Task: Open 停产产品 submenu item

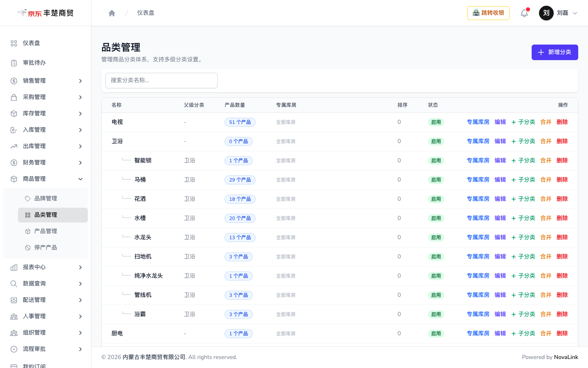Action: tap(53, 248)
